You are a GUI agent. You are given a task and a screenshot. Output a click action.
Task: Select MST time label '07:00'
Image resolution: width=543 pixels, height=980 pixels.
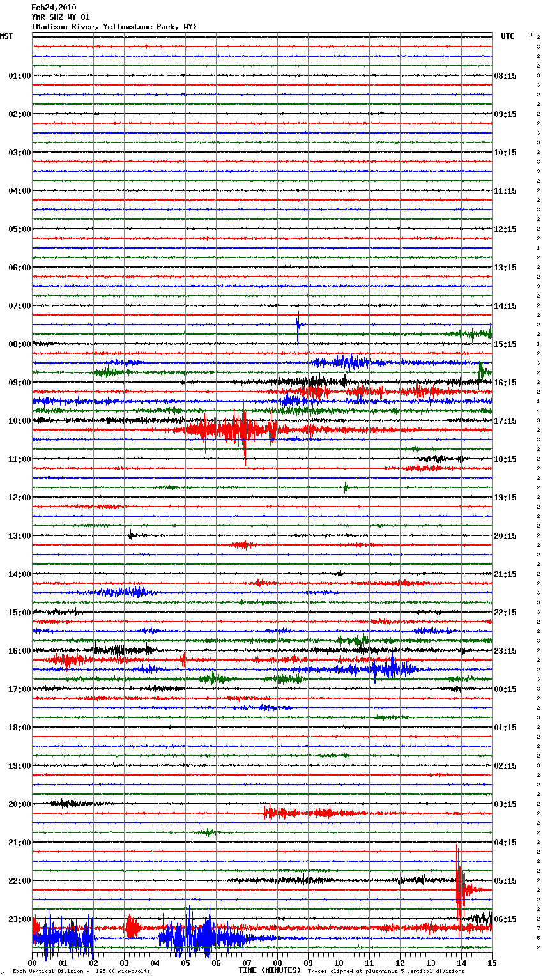pyautogui.click(x=20, y=306)
